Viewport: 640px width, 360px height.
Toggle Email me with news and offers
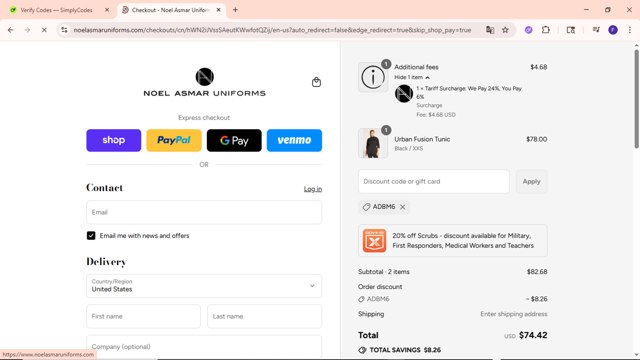pos(91,236)
